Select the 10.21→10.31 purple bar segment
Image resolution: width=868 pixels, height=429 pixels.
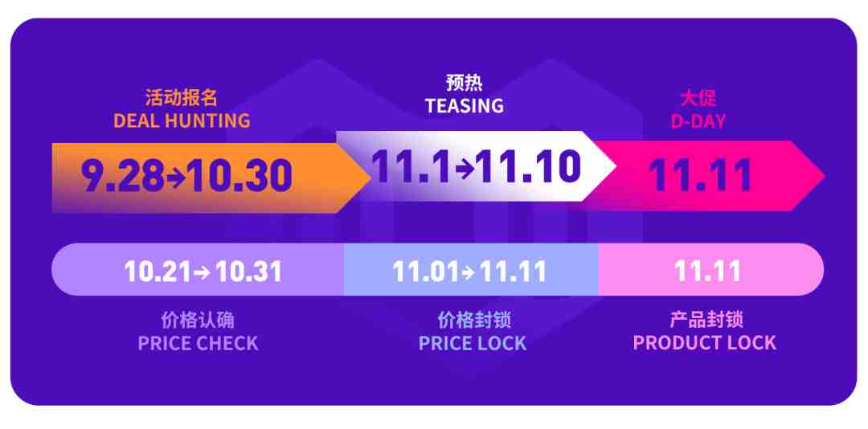click(x=198, y=270)
